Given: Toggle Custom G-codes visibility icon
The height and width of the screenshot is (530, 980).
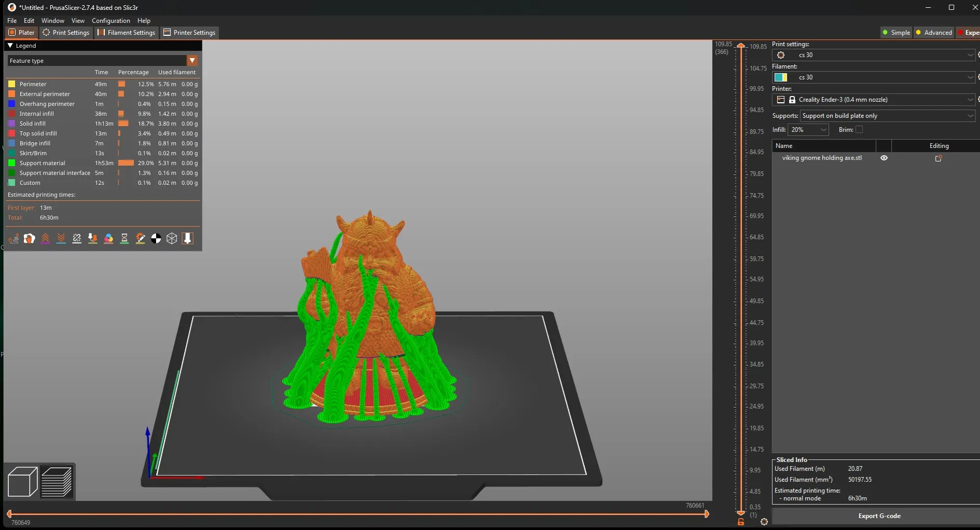Looking at the screenshot, I should pyautogui.click(x=140, y=238).
